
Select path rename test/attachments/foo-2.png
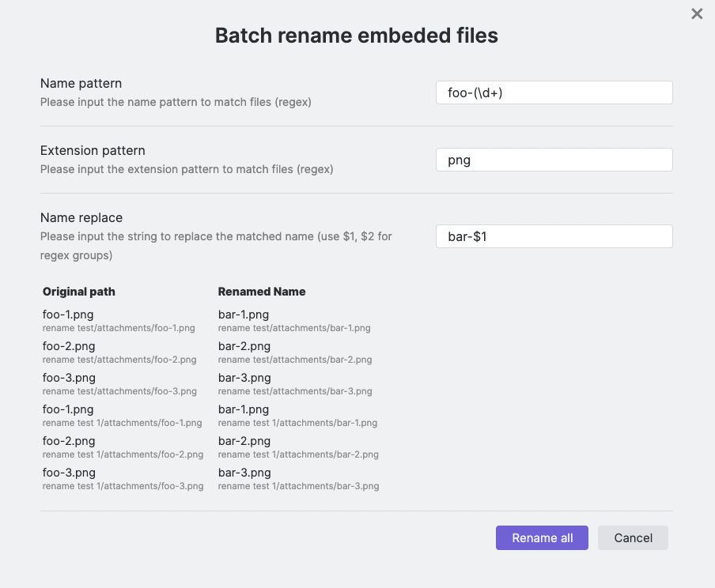[x=119, y=360]
